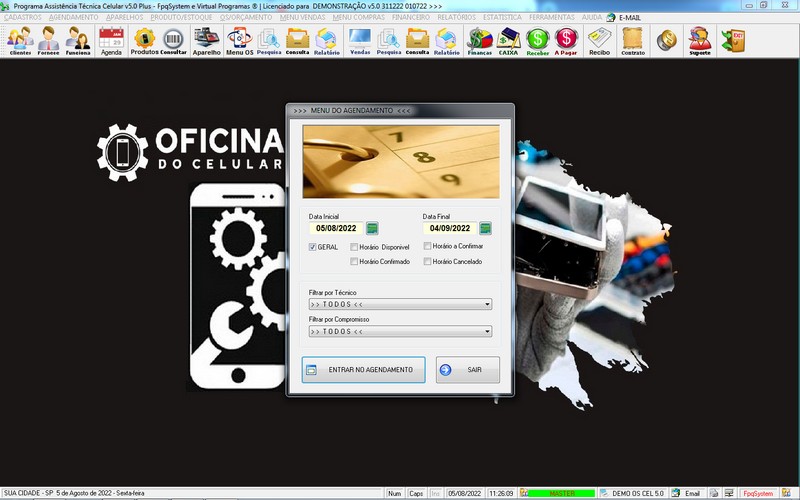This screenshot has height=500, width=800.
Task: Click the Caps indicator in status bar
Action: [x=416, y=493]
